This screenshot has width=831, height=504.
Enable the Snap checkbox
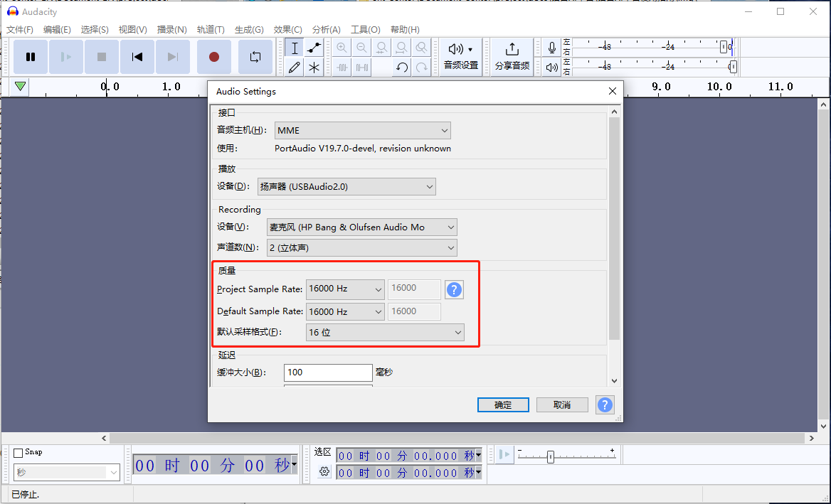[x=18, y=453]
